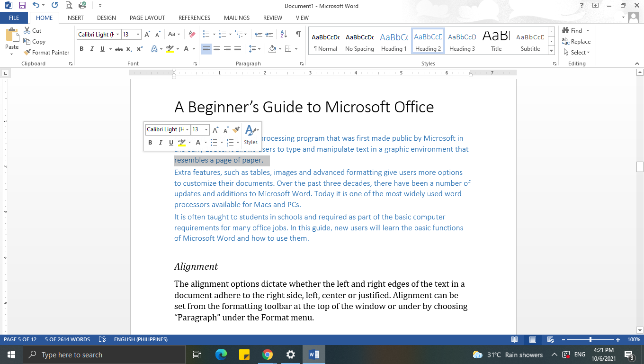Toggle Italic in the ribbon Font group
644x364 pixels.
click(x=91, y=49)
